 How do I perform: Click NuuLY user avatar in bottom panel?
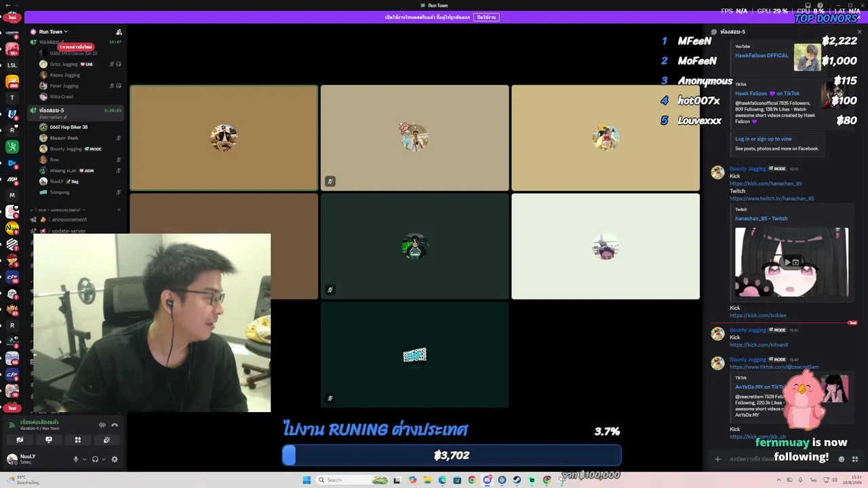pyautogui.click(x=12, y=459)
